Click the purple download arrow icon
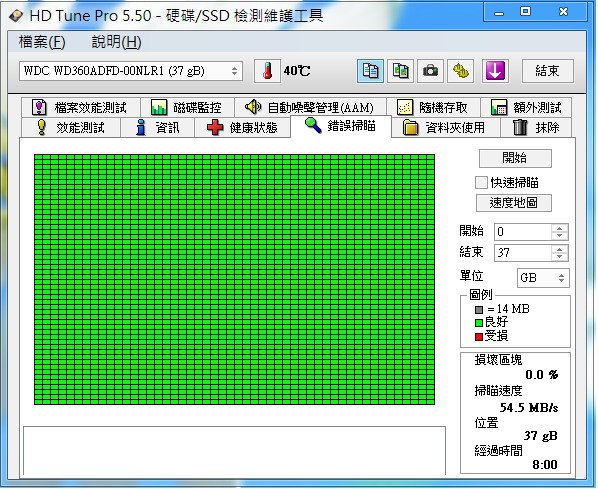Screen dimensions: 598x489 pyautogui.click(x=495, y=71)
